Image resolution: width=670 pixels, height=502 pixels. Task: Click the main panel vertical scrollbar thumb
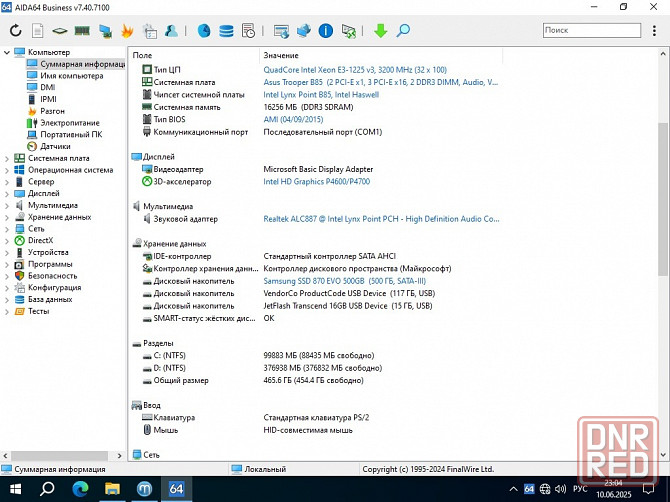(x=663, y=199)
